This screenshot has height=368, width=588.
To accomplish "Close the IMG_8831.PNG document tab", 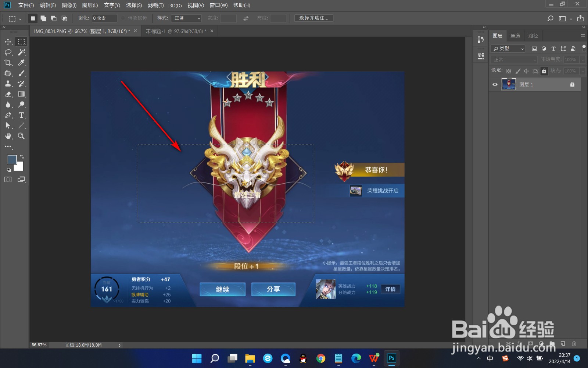I will (x=135, y=31).
